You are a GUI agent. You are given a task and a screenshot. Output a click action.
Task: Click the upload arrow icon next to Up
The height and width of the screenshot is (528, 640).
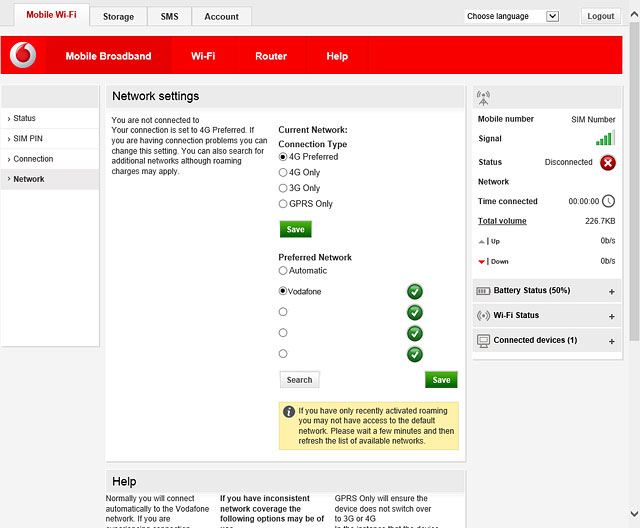pyautogui.click(x=482, y=242)
